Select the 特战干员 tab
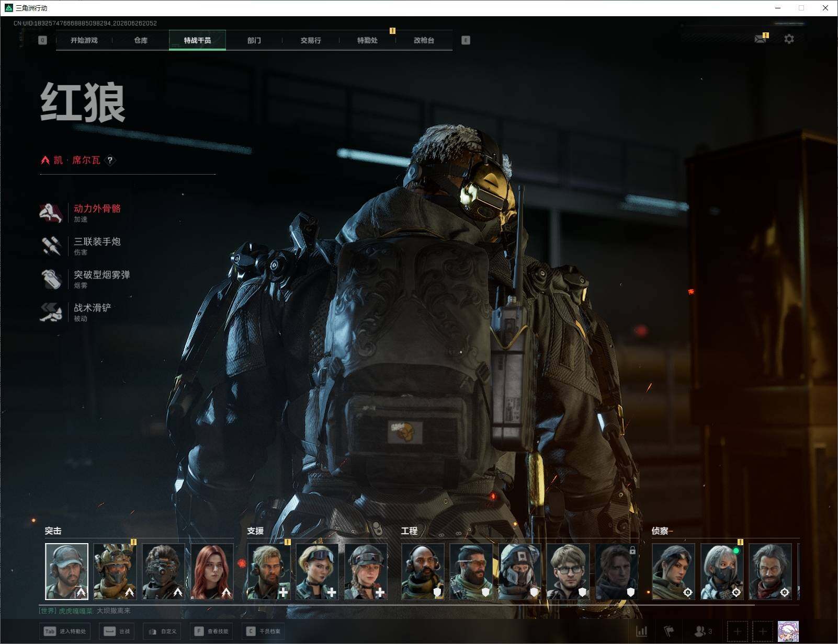Viewport: 838px width, 644px height. (197, 40)
